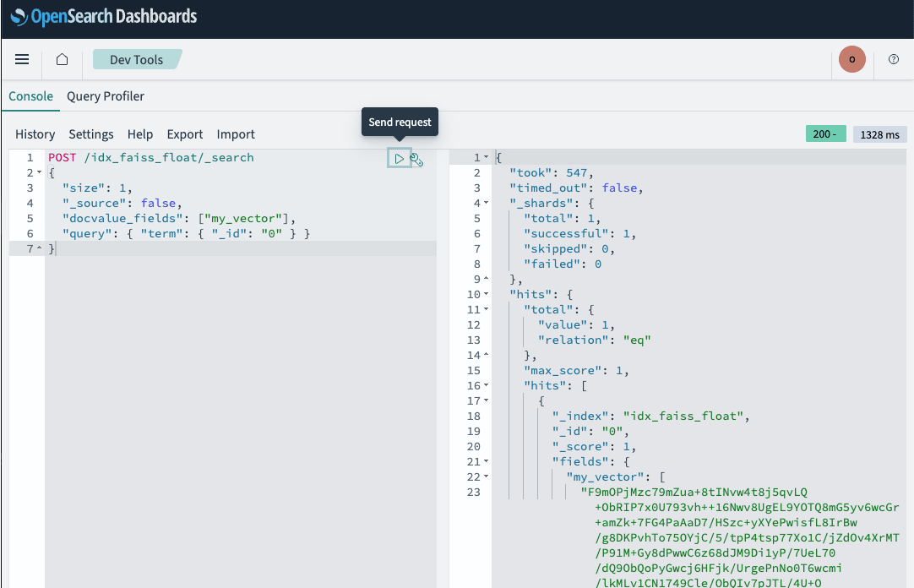Viewport: 914px width, 588px height.
Task: Open the Settings menu item
Action: [91, 134]
